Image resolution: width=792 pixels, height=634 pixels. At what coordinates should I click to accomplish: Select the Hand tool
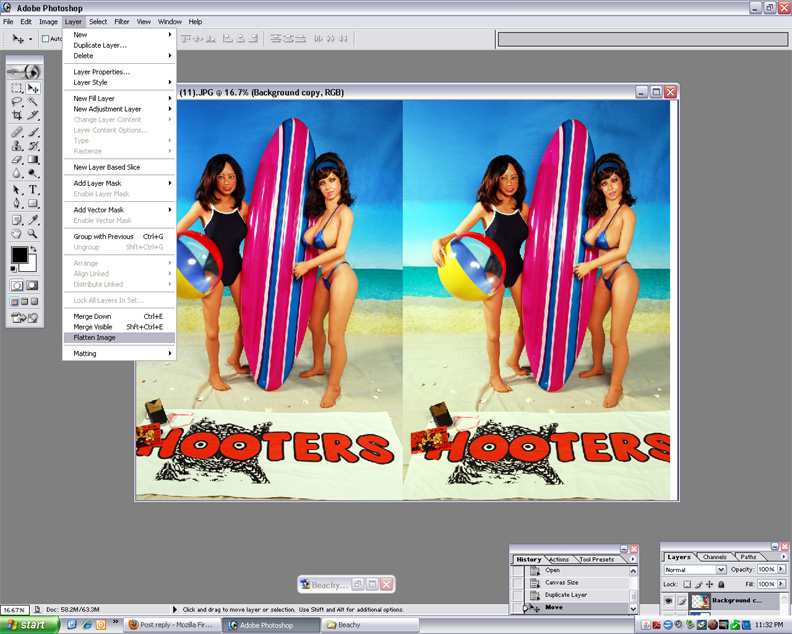click(x=17, y=234)
